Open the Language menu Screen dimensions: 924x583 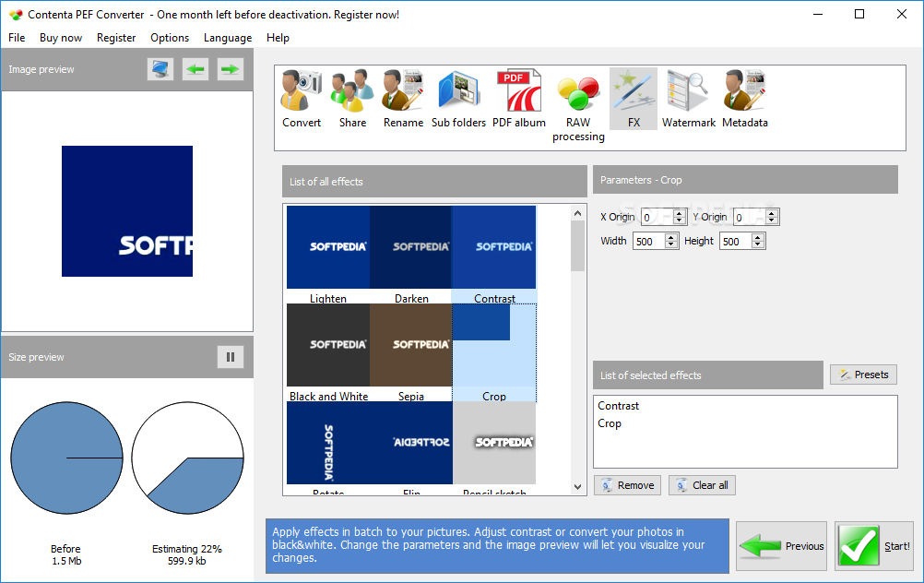click(228, 38)
